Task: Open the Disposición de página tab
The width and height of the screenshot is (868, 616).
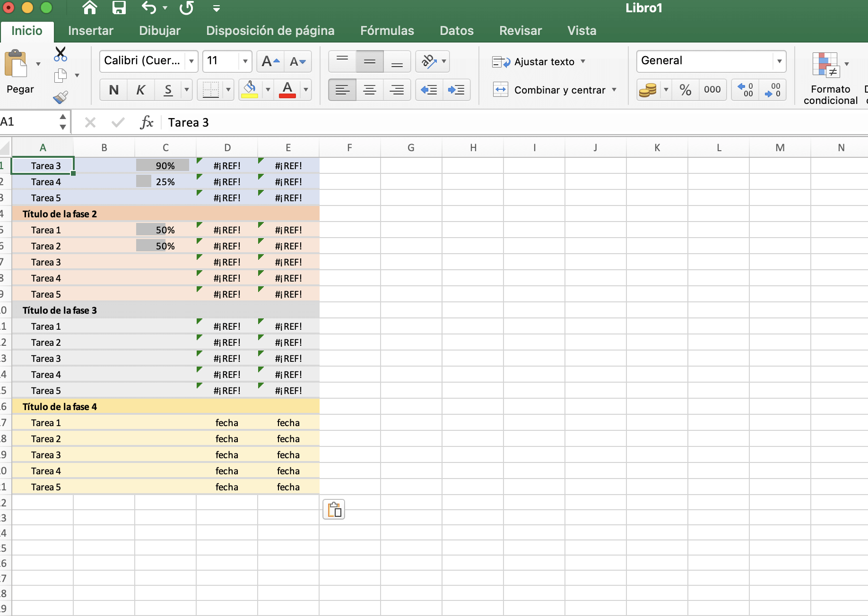Action: click(x=270, y=31)
